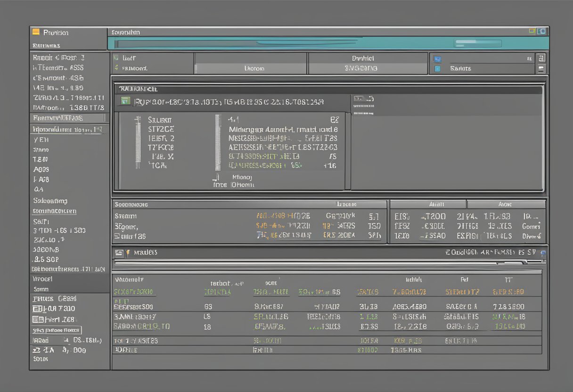Click the orange application icon beside the Prunidon title
573x392 pixels.
36,33
